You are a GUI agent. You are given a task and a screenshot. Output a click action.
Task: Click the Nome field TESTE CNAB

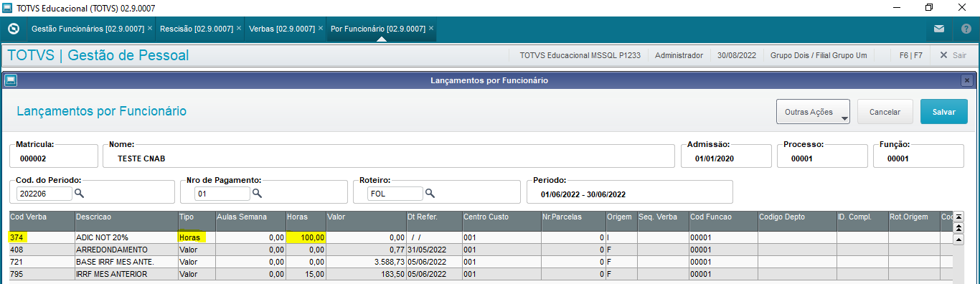[389, 156]
